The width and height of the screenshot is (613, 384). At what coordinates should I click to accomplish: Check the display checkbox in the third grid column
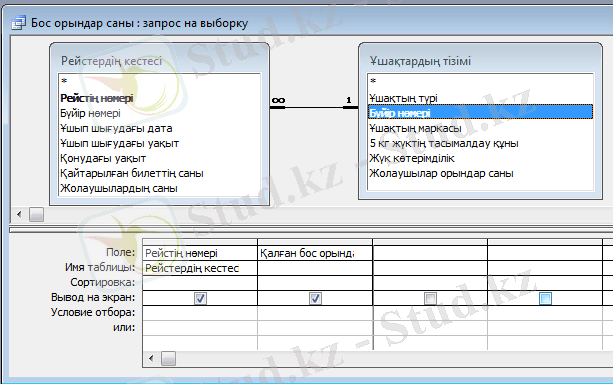pos(430,298)
